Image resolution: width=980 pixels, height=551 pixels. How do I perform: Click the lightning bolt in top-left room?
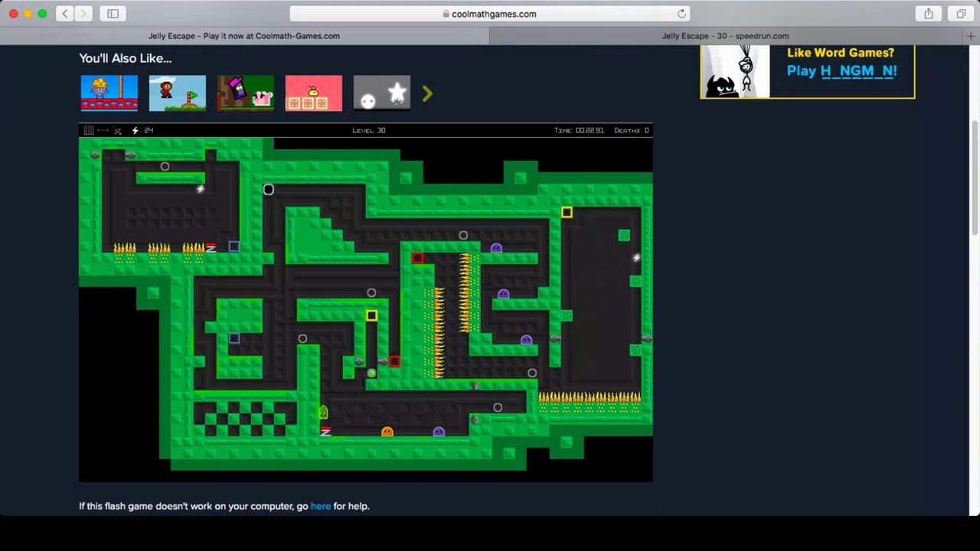pos(200,189)
